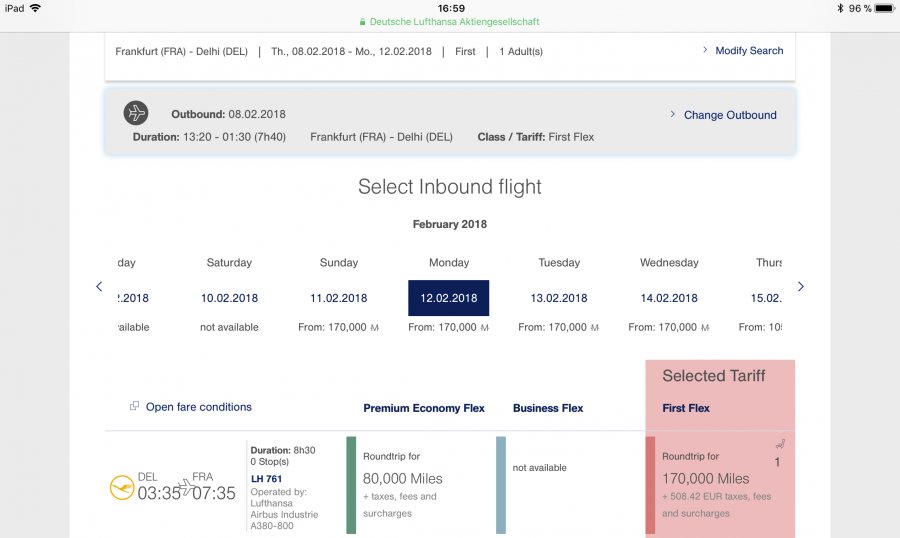Open fare conditions link
900x538 pixels.
click(x=198, y=407)
